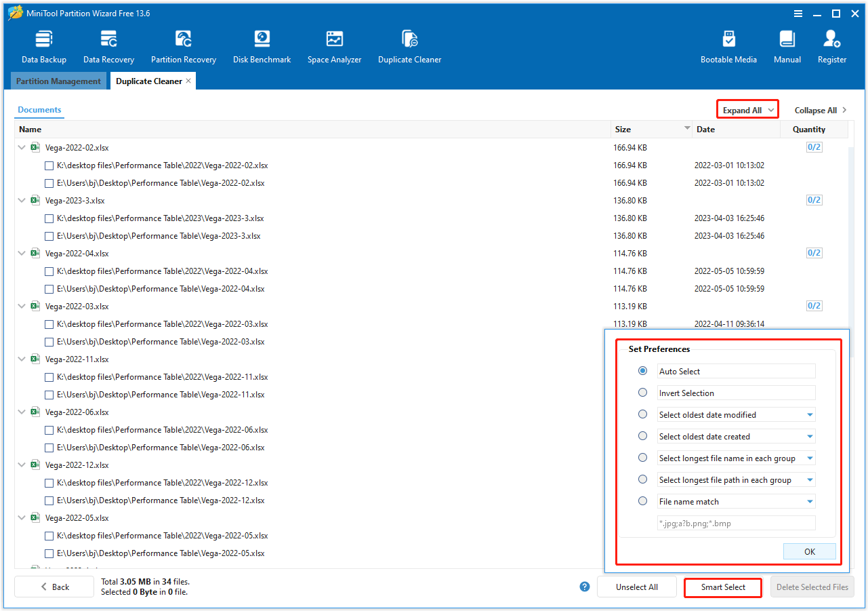This screenshot has height=611, width=868.
Task: Click the Register icon
Action: tap(831, 45)
